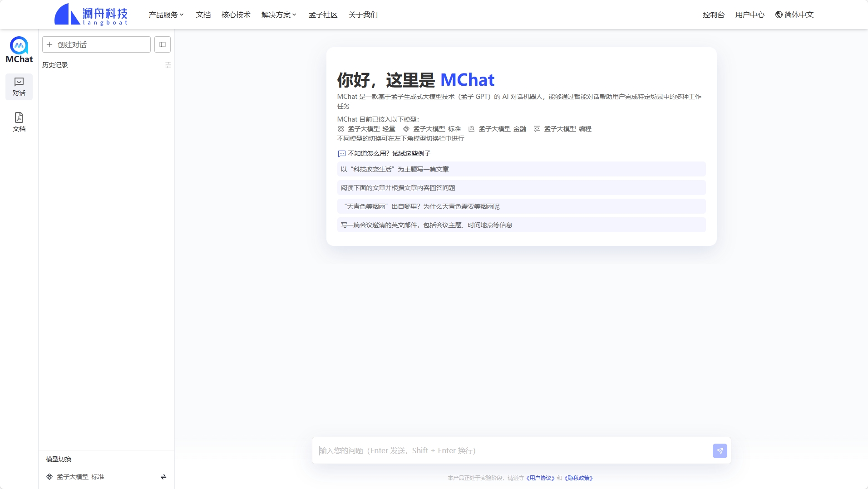Click the sidebar collapse icon next to 创建对话

point(162,44)
